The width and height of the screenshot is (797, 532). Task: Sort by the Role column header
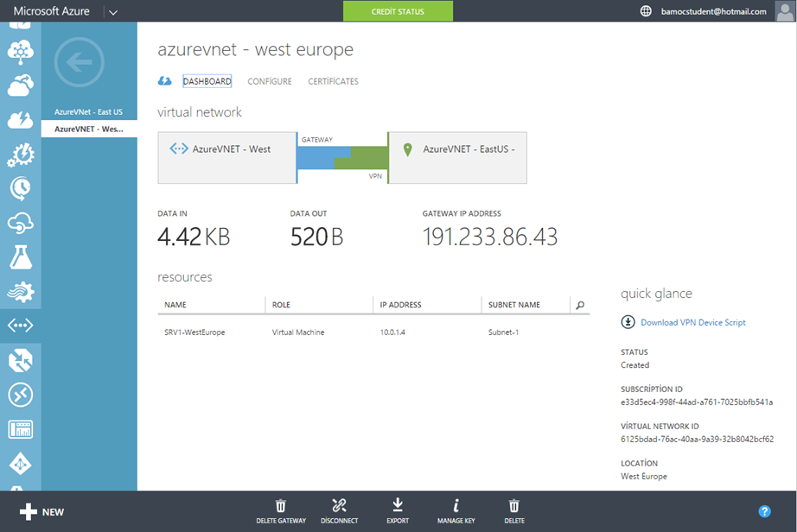point(281,305)
